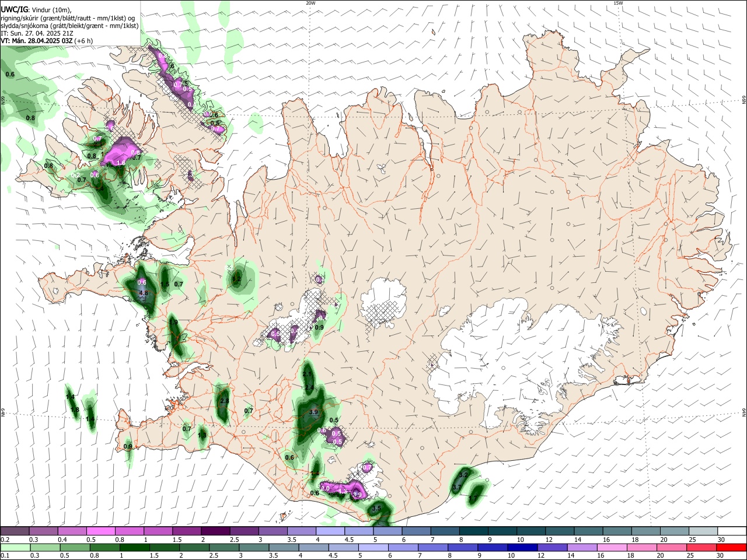Image resolution: width=747 pixels, height=560 pixels.
Task: Choose the grey-green 3 swatch, lower scale
Action: 254,547
